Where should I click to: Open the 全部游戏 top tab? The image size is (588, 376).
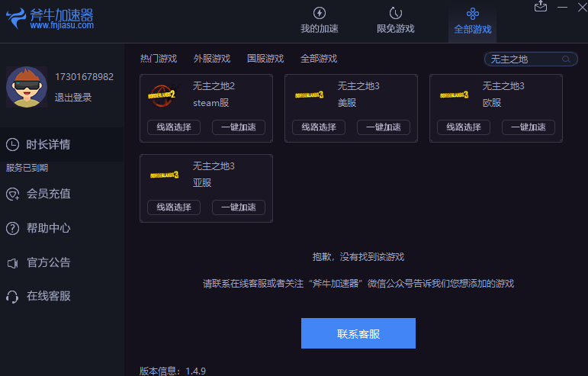(473, 22)
